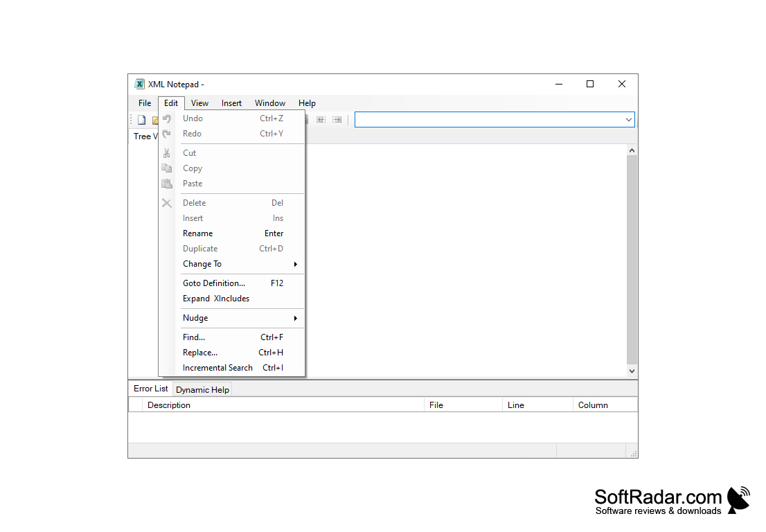Click the XML Notepad app icon in title bar
The width and height of the screenshot is (766, 532).
coord(140,84)
